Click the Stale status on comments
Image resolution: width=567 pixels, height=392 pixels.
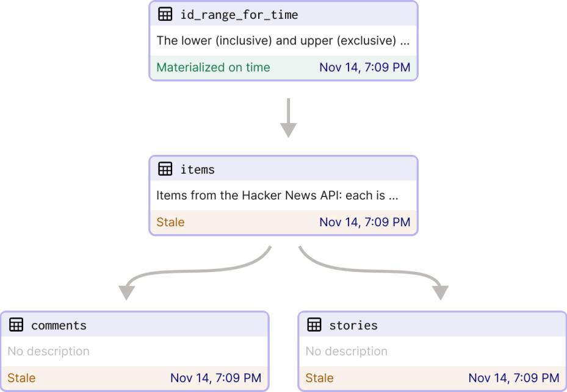click(21, 378)
